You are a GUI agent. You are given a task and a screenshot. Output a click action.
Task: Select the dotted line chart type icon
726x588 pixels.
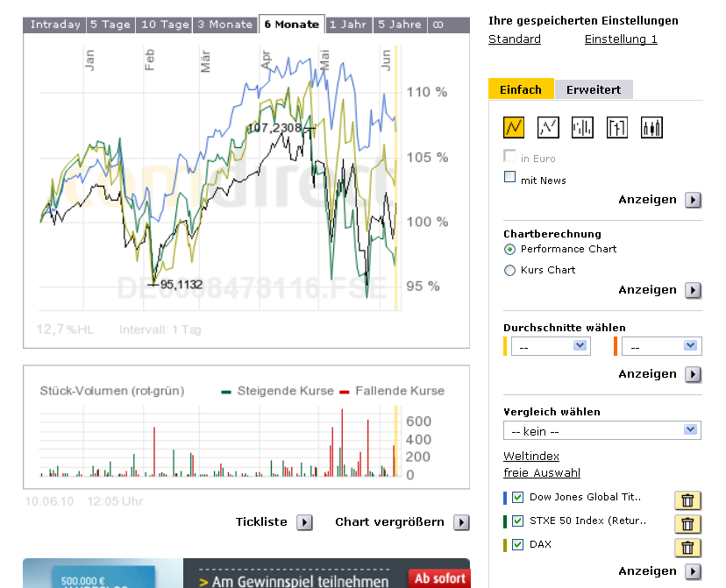click(x=548, y=128)
